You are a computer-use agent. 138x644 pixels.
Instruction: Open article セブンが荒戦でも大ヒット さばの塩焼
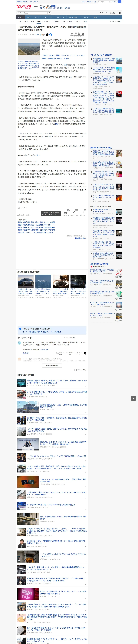point(57,393)
